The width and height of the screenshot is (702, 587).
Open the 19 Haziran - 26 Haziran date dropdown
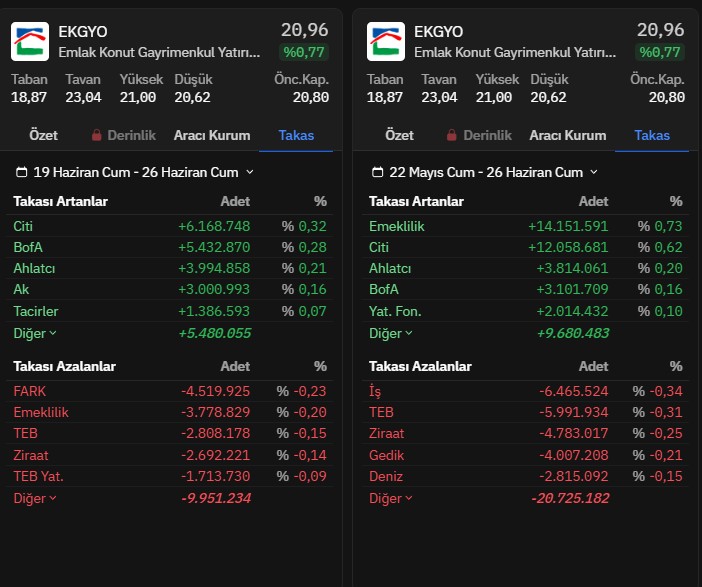coord(135,172)
